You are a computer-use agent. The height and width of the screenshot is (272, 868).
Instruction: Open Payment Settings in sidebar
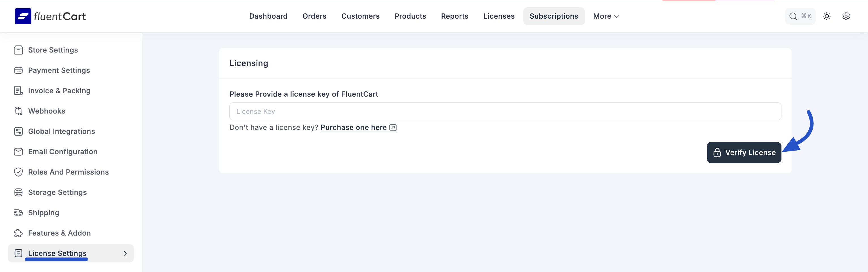click(x=59, y=70)
